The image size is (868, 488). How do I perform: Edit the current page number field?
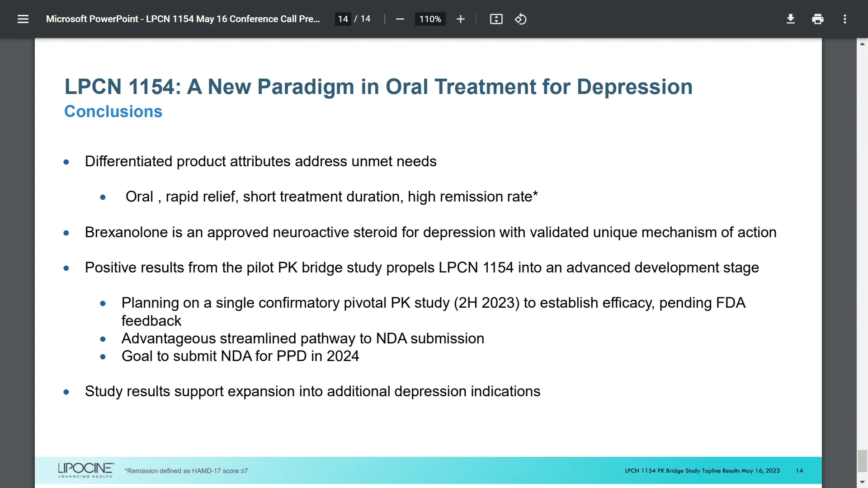pos(343,19)
